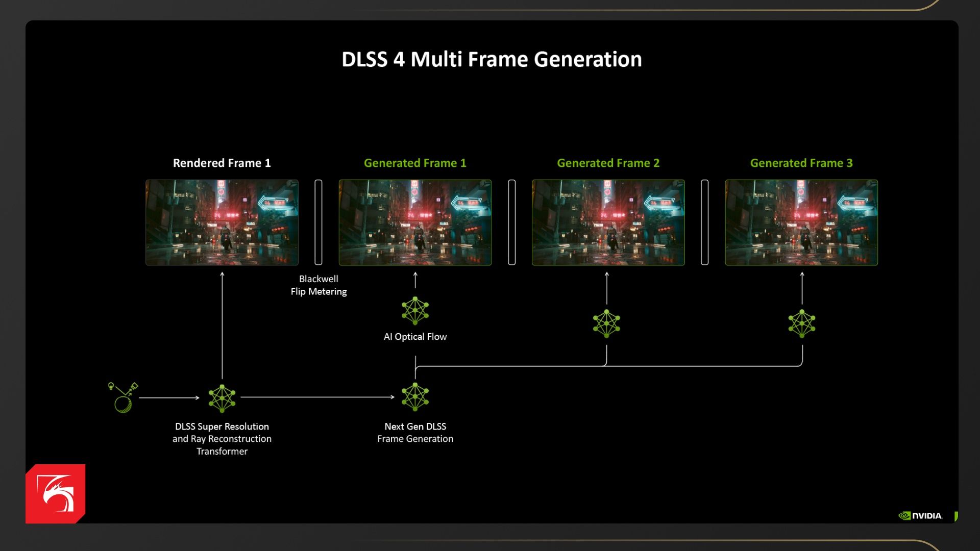Click the Generated Frame 2 heading
Image resolution: width=980 pixels, height=551 pixels.
608,163
